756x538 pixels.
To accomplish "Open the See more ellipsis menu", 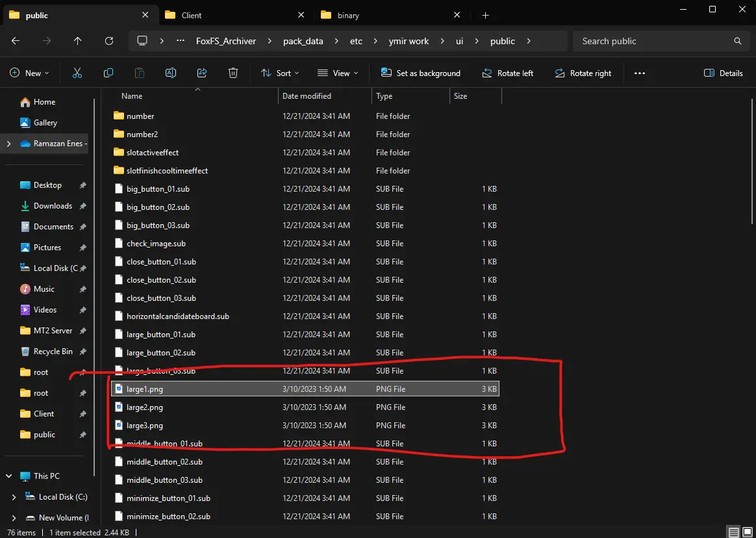I will tap(639, 73).
